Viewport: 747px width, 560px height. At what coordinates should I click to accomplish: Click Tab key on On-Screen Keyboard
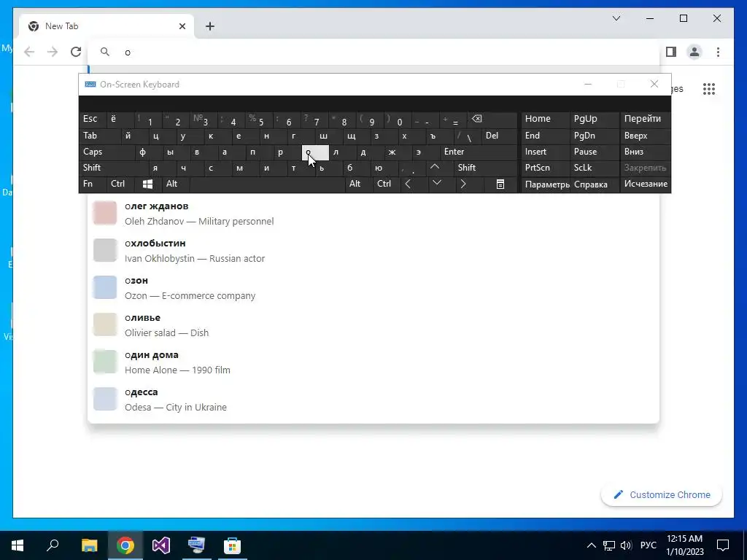[x=99, y=136]
